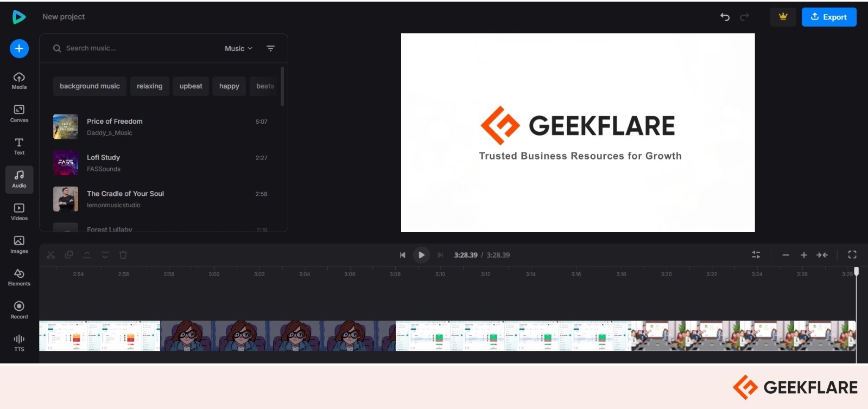Open the timeline settings sliders icon
The image size is (868, 409).
coord(756,255)
